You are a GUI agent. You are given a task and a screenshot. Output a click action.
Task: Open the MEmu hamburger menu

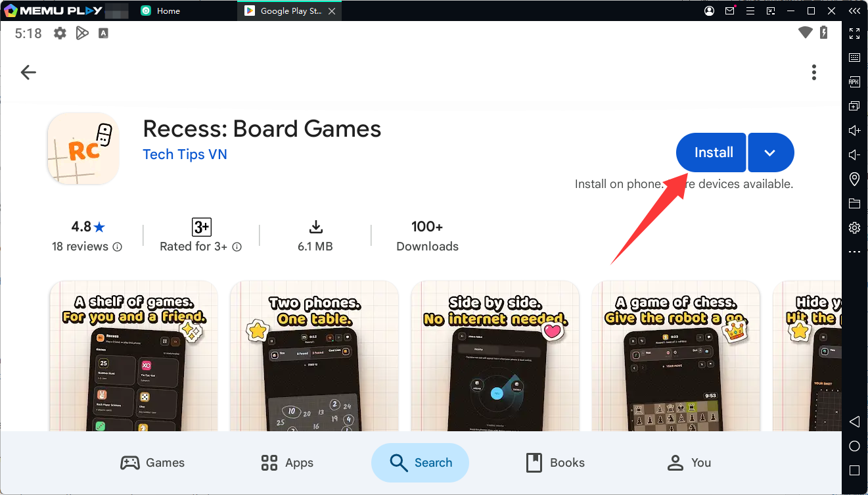(x=750, y=11)
